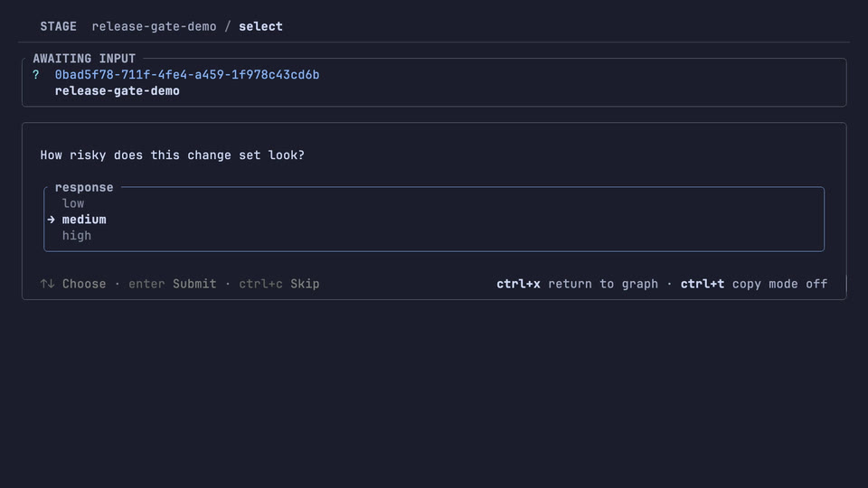The height and width of the screenshot is (488, 868).
Task: Click the STAGE label
Action: [58, 26]
